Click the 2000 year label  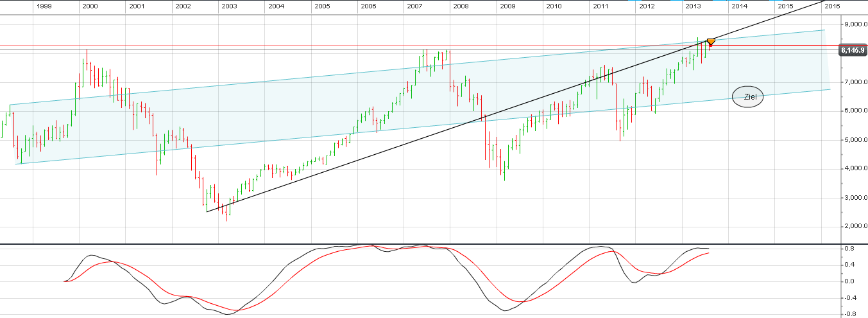tap(90, 6)
